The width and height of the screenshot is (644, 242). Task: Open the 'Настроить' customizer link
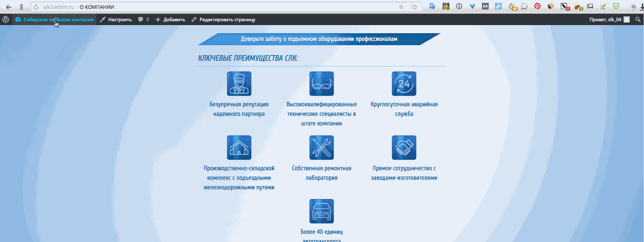click(x=116, y=19)
